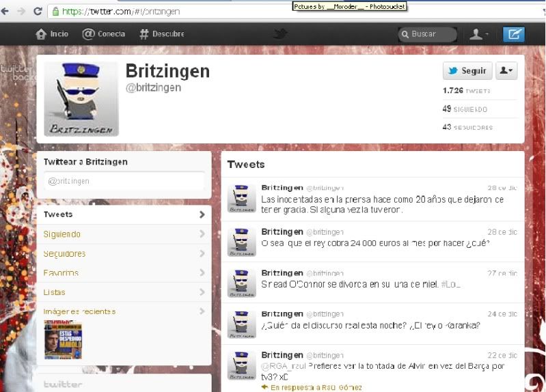This screenshot has width=546, height=392.
Task: Click the magnifier icon in the Buscar box
Action: click(x=405, y=34)
